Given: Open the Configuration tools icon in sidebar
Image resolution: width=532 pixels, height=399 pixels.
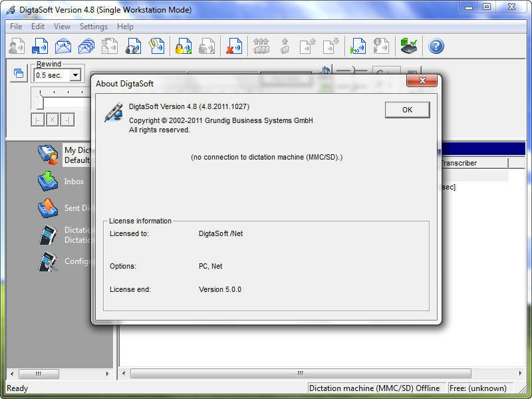Looking at the screenshot, I should [x=48, y=261].
